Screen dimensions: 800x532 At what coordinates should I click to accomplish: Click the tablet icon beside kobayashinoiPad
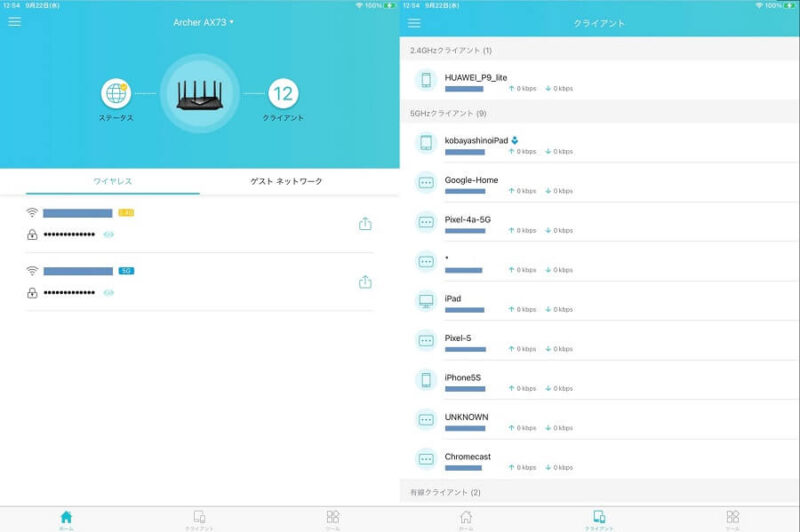[x=426, y=143]
